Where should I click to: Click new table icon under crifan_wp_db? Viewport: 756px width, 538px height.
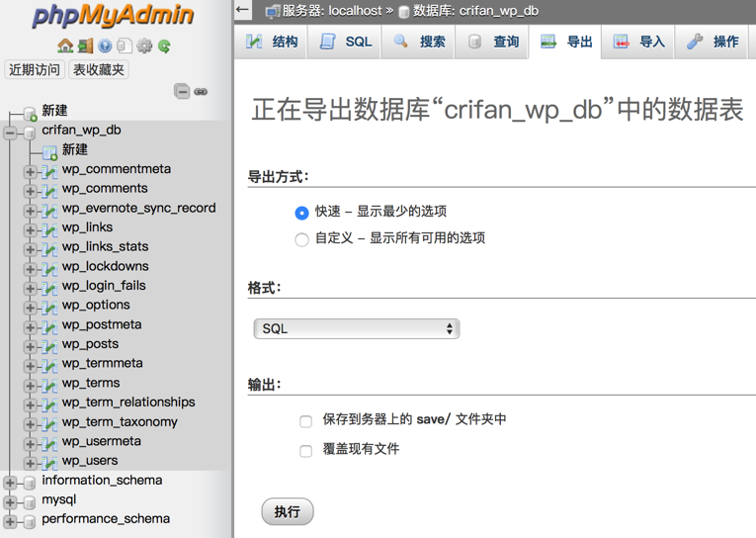click(49, 153)
